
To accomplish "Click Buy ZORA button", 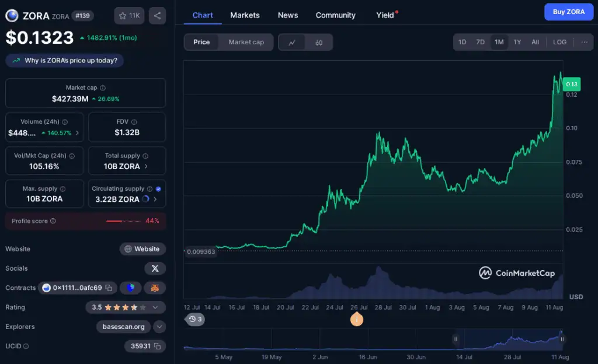I will [x=569, y=12].
